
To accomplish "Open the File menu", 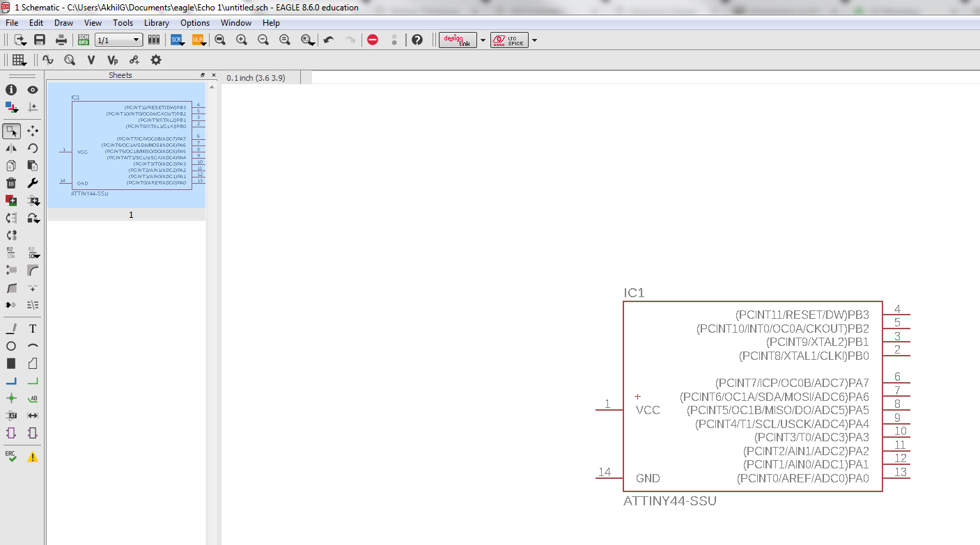I will [x=12, y=23].
